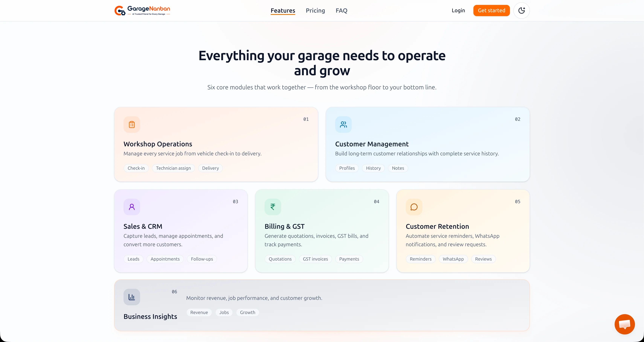Viewport: 644px width, 342px height.
Task: Click 'Build long-term customer relationships' description
Action: (417, 154)
